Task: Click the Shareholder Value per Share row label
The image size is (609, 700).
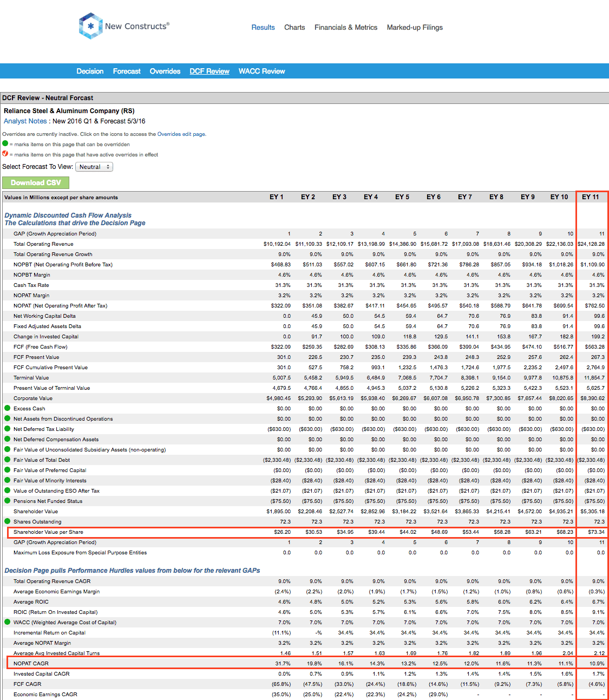Action: click(49, 532)
